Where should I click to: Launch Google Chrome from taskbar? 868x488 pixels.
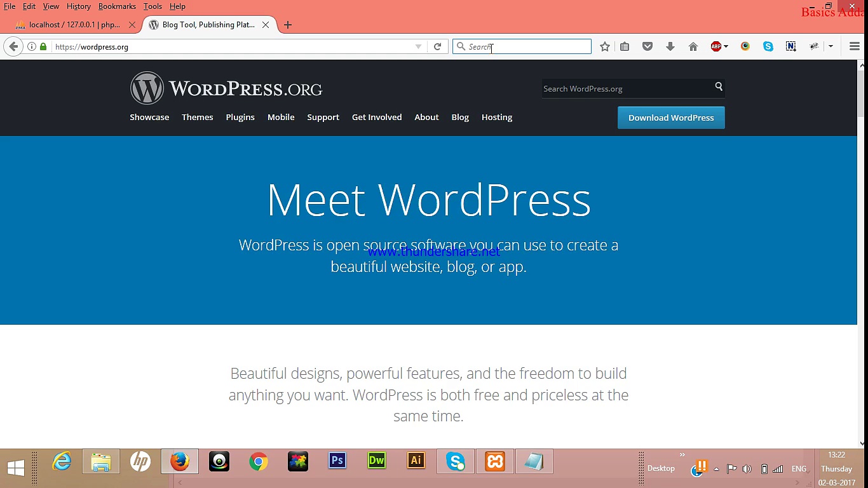coord(259,462)
